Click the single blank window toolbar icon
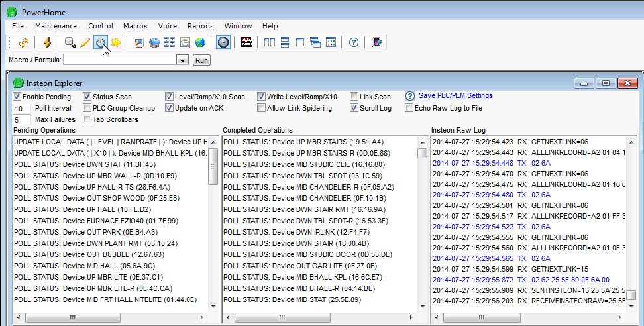This screenshot has width=644, height=326. pos(300,42)
